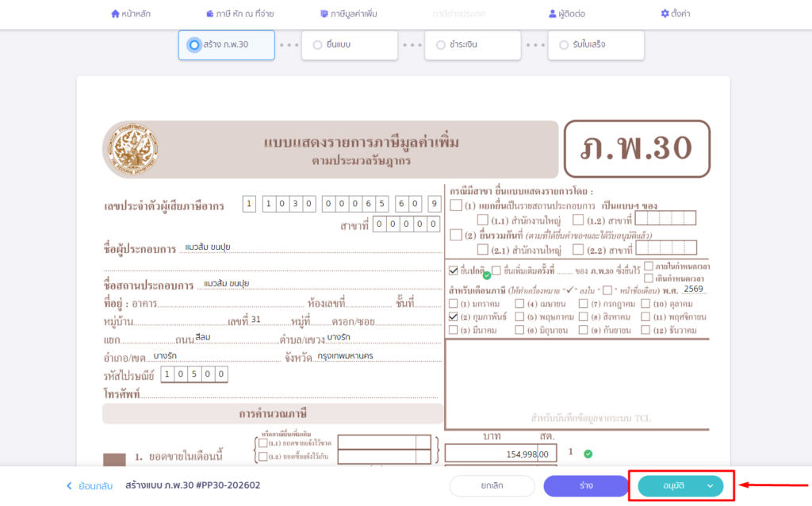Open the ชำระเงิน step tab
812x506 pixels.
coord(473,45)
